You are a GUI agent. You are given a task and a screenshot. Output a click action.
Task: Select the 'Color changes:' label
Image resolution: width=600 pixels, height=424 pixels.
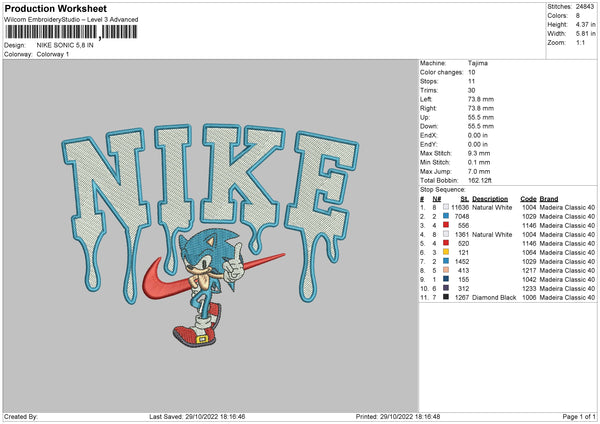coord(441,72)
